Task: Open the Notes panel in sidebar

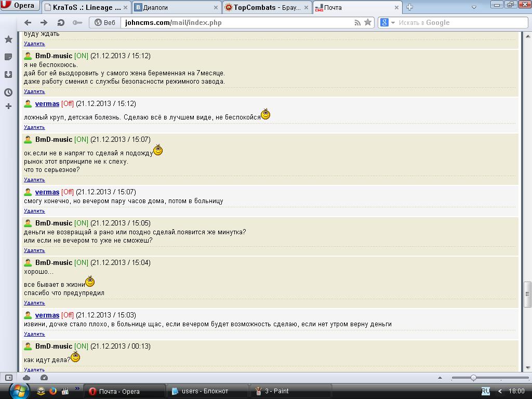Action: pos(8,57)
